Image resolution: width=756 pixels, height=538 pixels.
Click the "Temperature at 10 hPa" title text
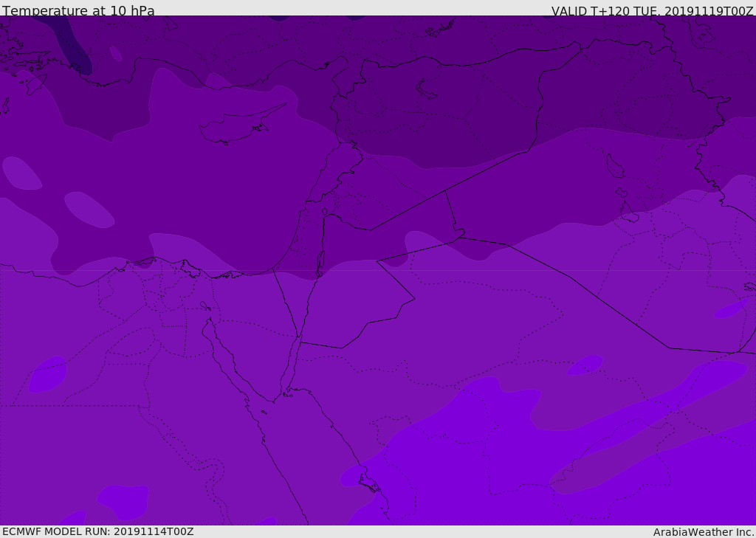click(x=78, y=11)
